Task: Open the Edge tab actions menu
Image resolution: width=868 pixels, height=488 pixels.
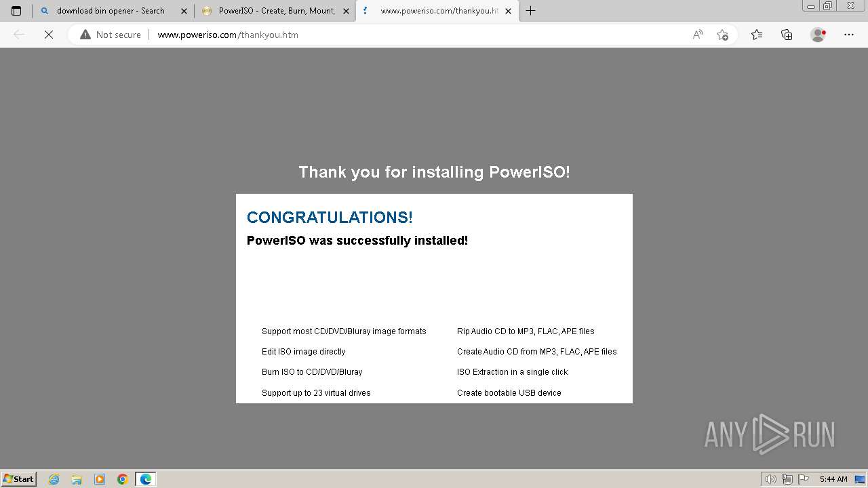Action: coord(16,11)
